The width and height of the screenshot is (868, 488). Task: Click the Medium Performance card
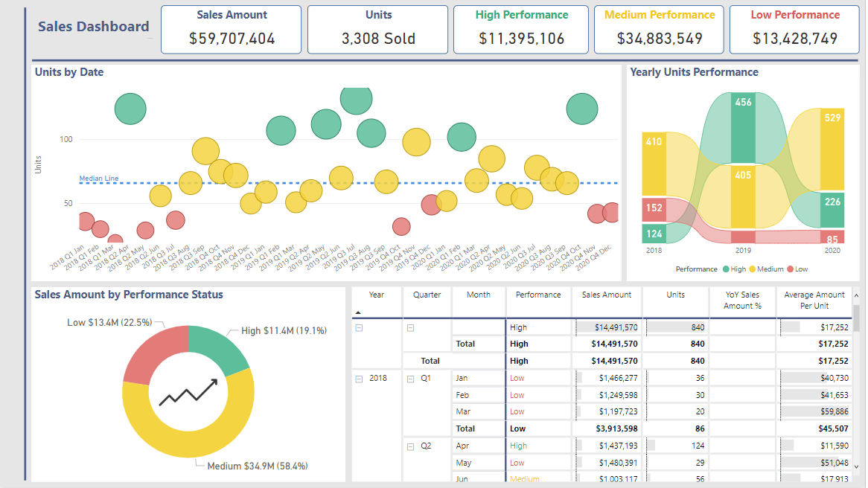click(659, 30)
